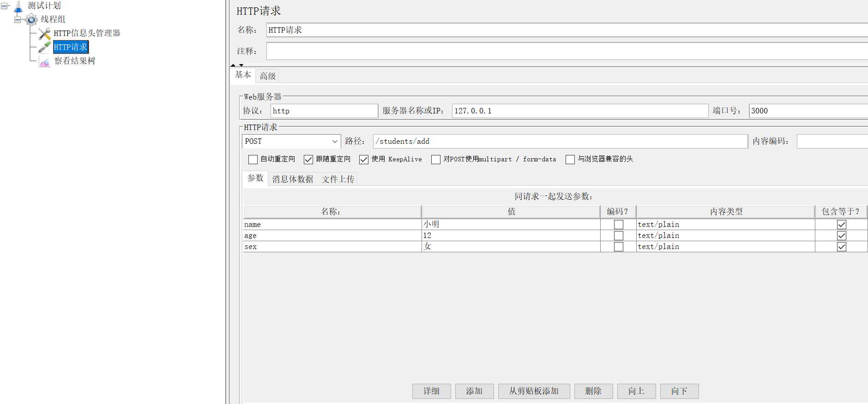Screen dimensions: 868x404
Task: Click the 协议 field containing http
Action: point(324,111)
